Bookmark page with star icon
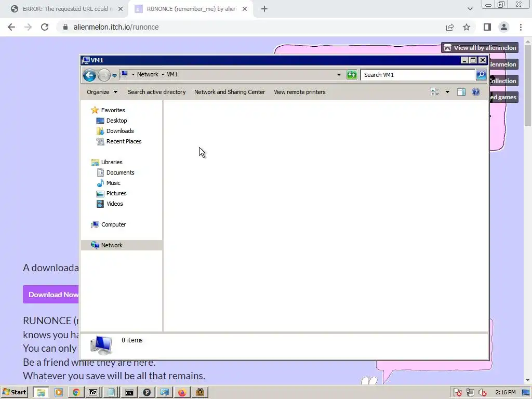This screenshot has height=399, width=532. (x=467, y=27)
